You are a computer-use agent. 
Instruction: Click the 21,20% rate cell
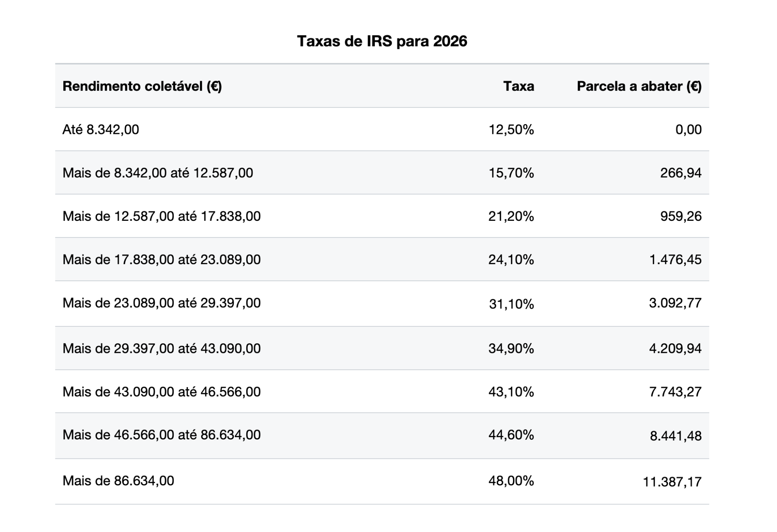coord(511,216)
